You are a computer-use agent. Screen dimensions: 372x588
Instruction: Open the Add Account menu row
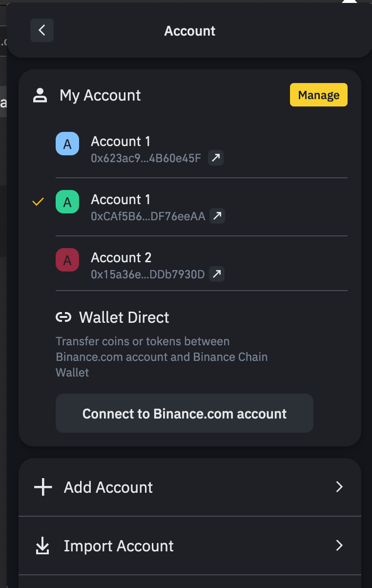190,487
